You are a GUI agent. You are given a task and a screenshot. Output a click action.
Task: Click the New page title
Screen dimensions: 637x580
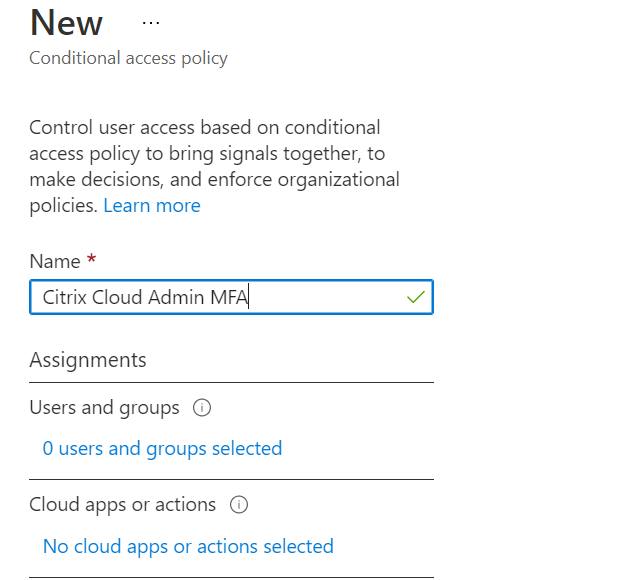pyautogui.click(x=66, y=23)
